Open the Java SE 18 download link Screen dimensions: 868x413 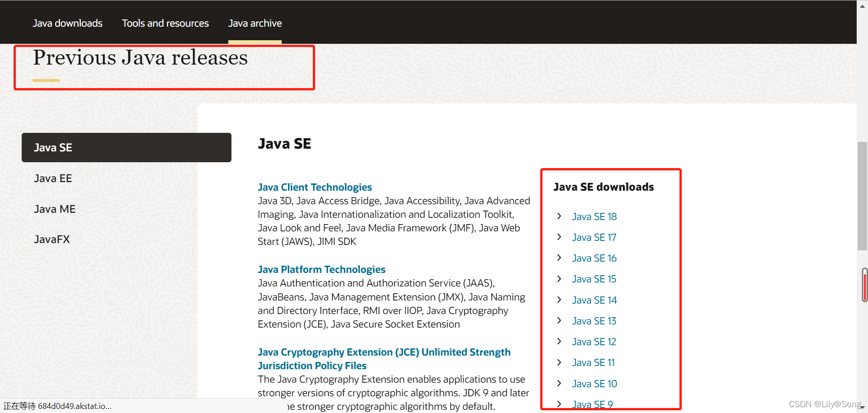(594, 216)
